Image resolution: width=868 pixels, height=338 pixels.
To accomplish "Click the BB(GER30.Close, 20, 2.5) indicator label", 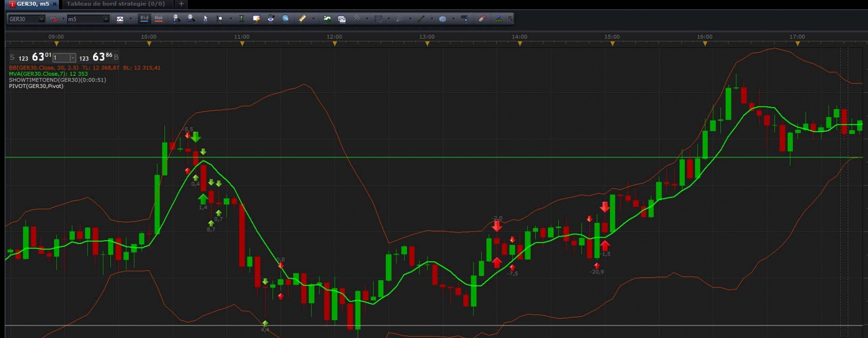I will click(x=43, y=68).
